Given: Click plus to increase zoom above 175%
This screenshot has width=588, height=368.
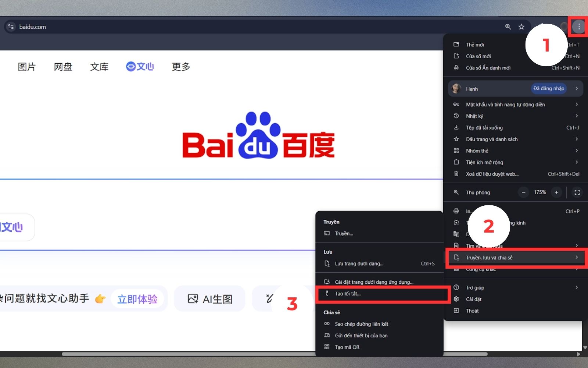Looking at the screenshot, I should tap(556, 192).
